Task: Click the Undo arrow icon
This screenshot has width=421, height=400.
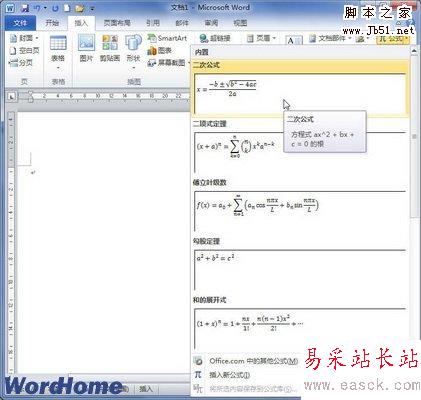Action: (37, 8)
